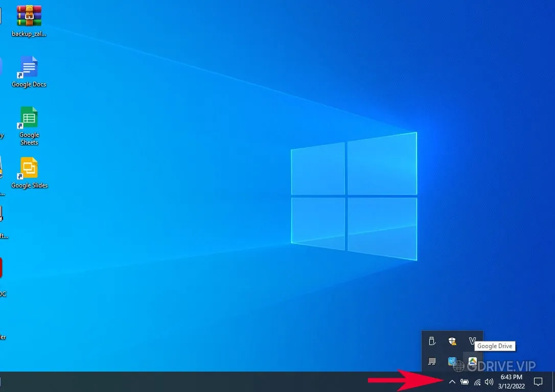Click the speaker volume icon
This screenshot has width=555, height=392.
pyautogui.click(x=489, y=381)
